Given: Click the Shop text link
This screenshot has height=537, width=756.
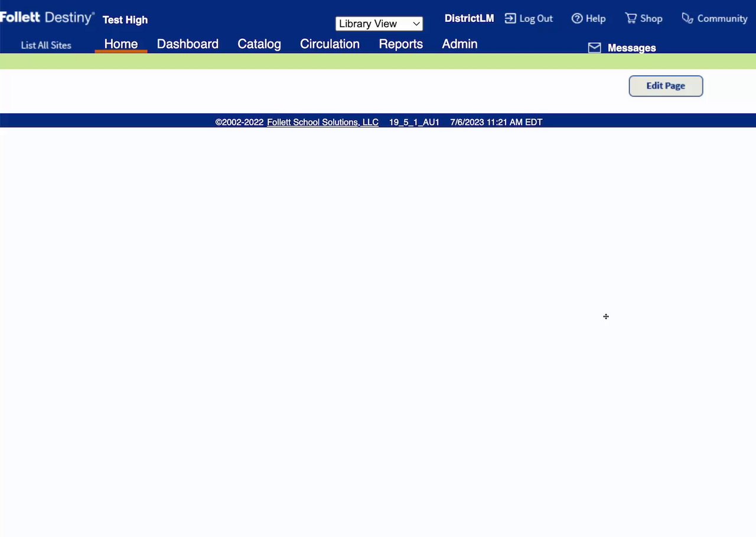Looking at the screenshot, I should click(651, 18).
